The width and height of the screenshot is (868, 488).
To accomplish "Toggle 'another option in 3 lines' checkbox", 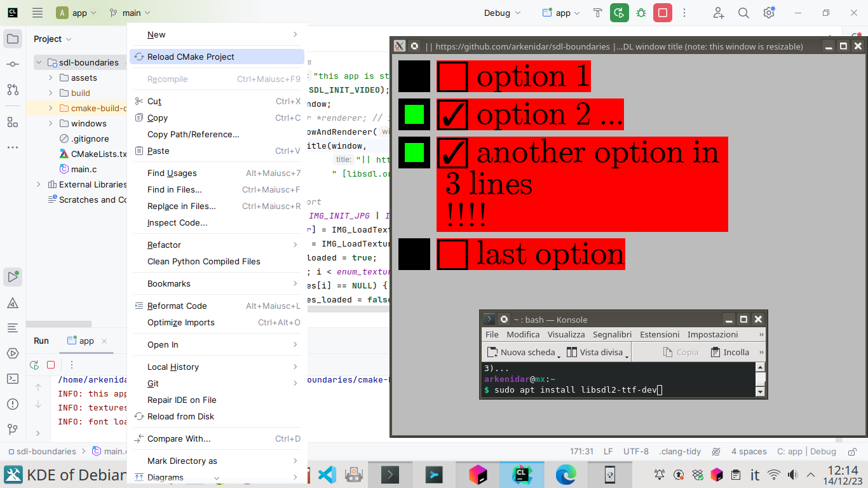I will point(452,152).
